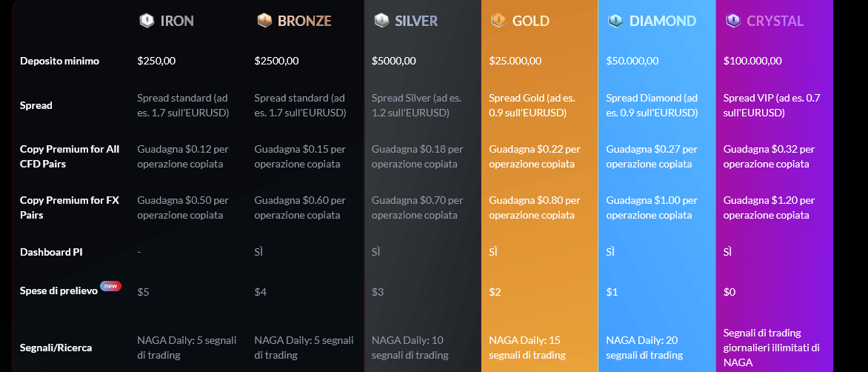Select the CRYSTAL column heading
Viewport: 868px width, 372px height.
pos(775,21)
